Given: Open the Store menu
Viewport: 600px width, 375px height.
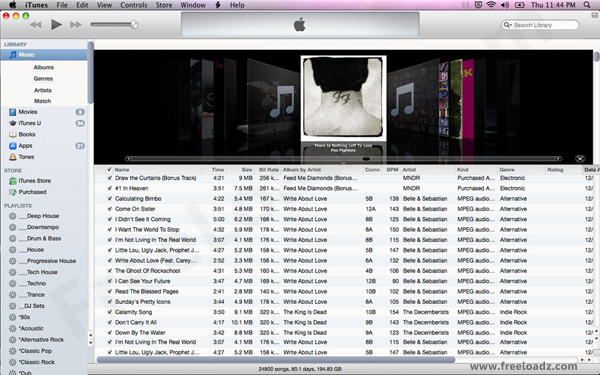Looking at the screenshot, I should (x=164, y=5).
